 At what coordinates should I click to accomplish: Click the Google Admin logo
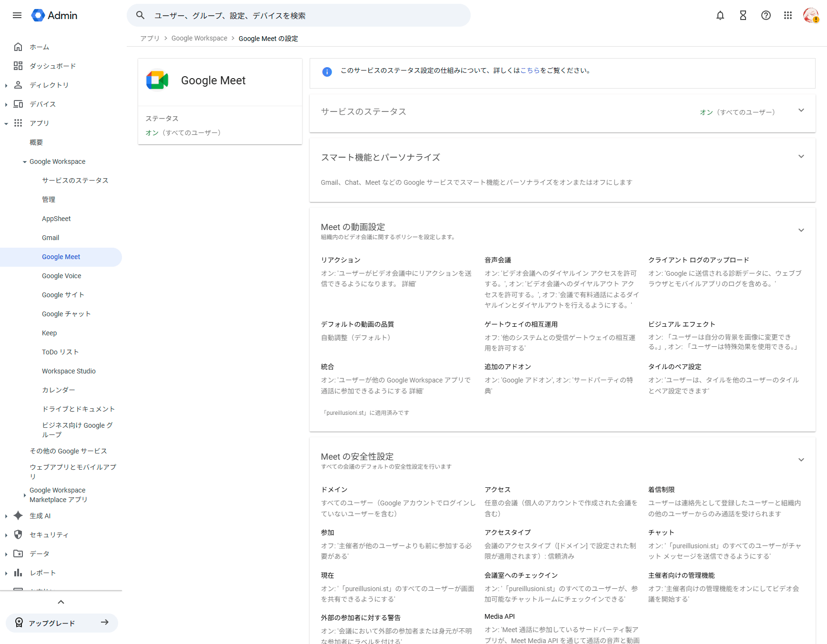click(54, 15)
